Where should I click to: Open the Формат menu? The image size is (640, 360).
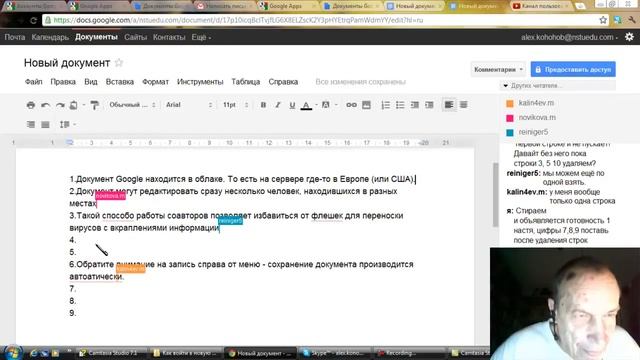click(155, 82)
